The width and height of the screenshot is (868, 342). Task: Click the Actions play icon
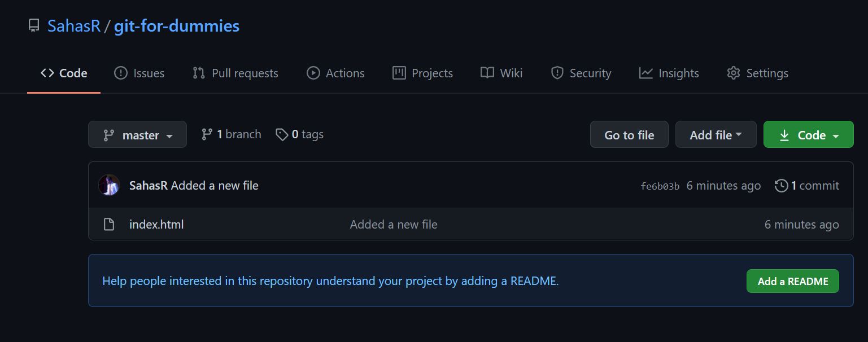point(313,73)
